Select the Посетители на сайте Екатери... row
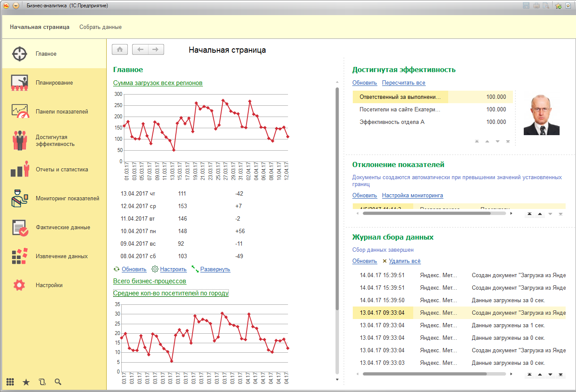This screenshot has width=576, height=392. 433,109
